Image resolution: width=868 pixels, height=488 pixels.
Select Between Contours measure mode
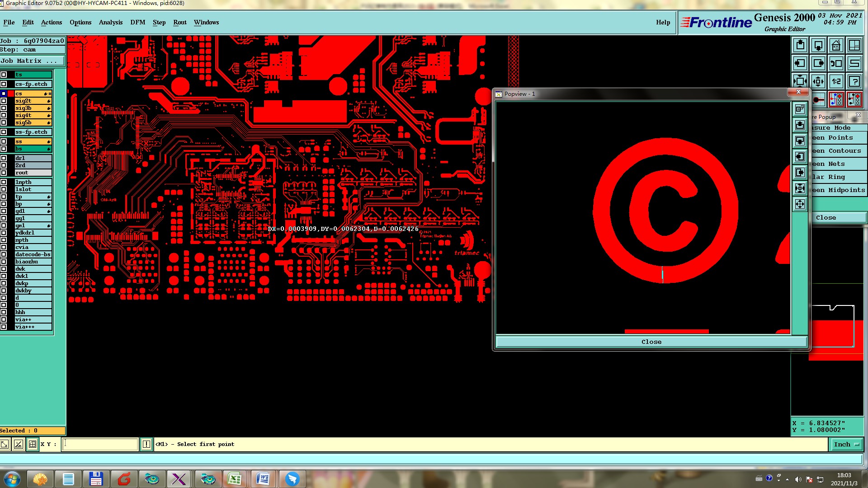point(839,150)
